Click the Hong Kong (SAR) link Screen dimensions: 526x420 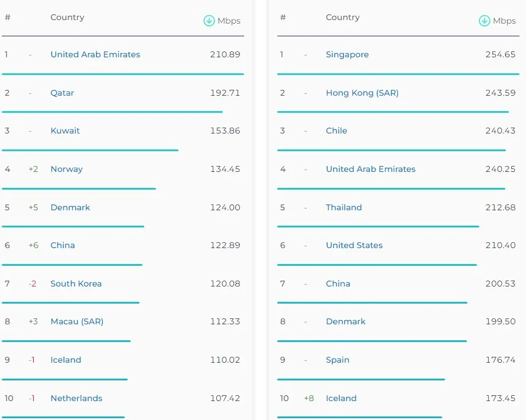362,93
